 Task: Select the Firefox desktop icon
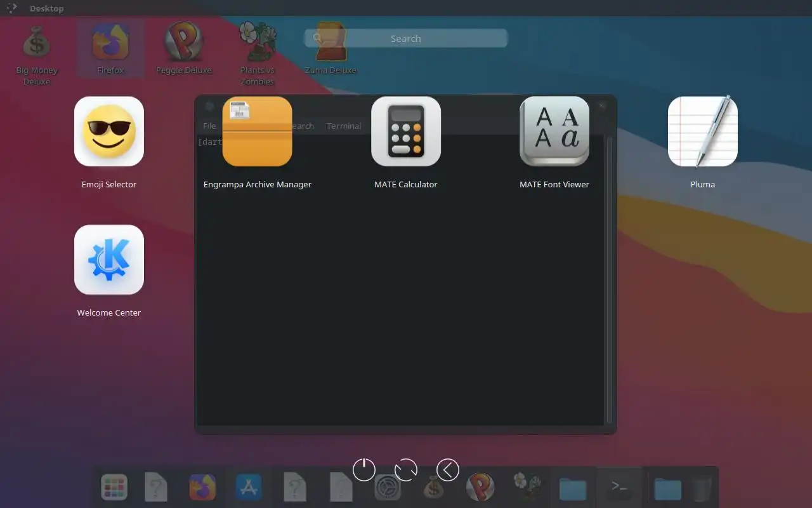coord(111,48)
